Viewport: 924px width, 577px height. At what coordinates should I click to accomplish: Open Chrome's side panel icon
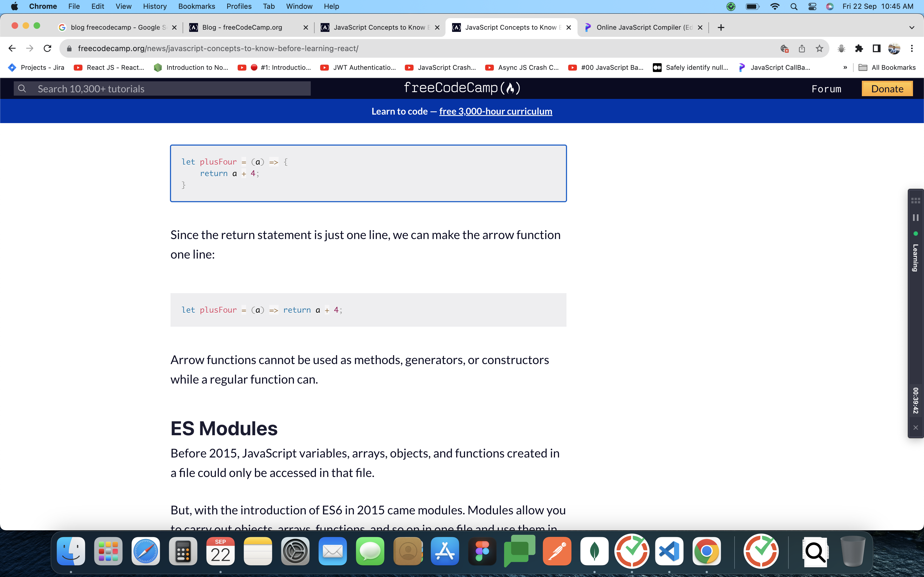click(876, 48)
